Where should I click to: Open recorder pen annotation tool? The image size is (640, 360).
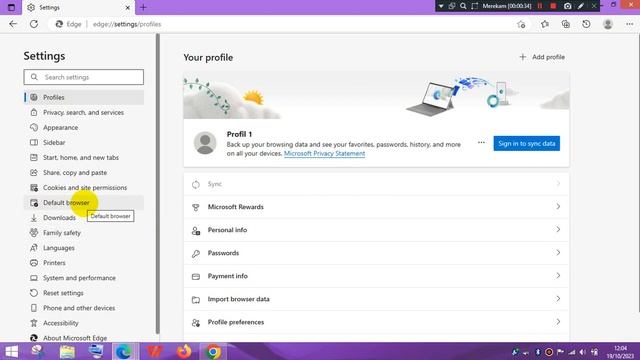point(581,6)
